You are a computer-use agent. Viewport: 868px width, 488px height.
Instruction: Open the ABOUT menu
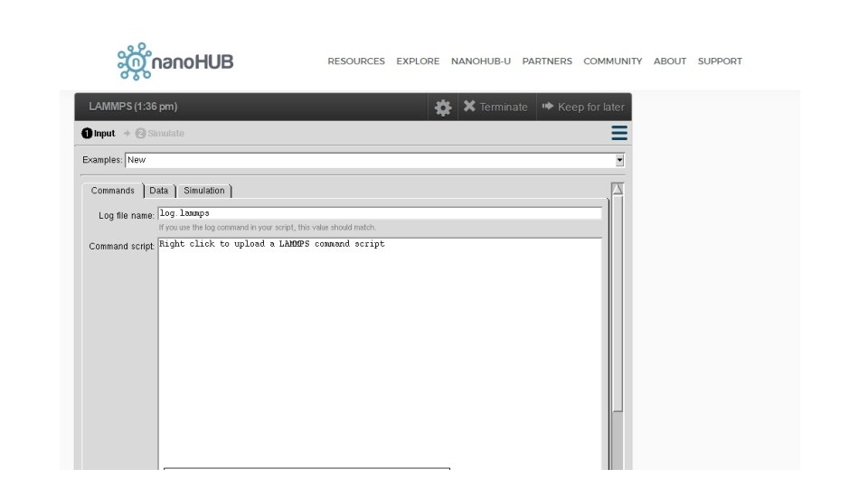(670, 61)
